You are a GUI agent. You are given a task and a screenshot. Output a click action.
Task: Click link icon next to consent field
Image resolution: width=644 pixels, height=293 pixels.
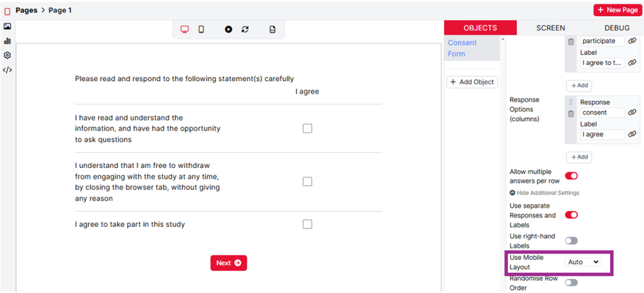tap(632, 112)
